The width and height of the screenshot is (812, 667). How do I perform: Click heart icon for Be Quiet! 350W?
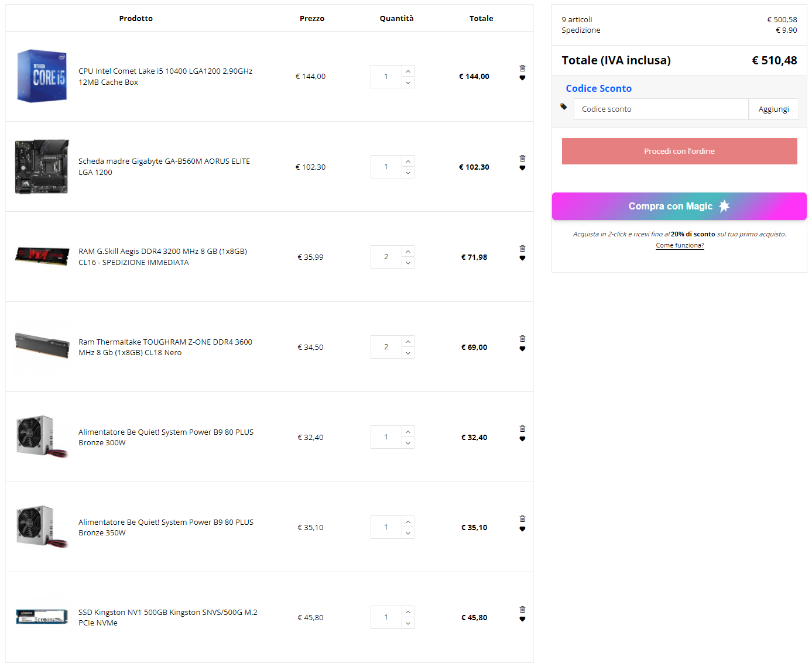click(x=522, y=529)
